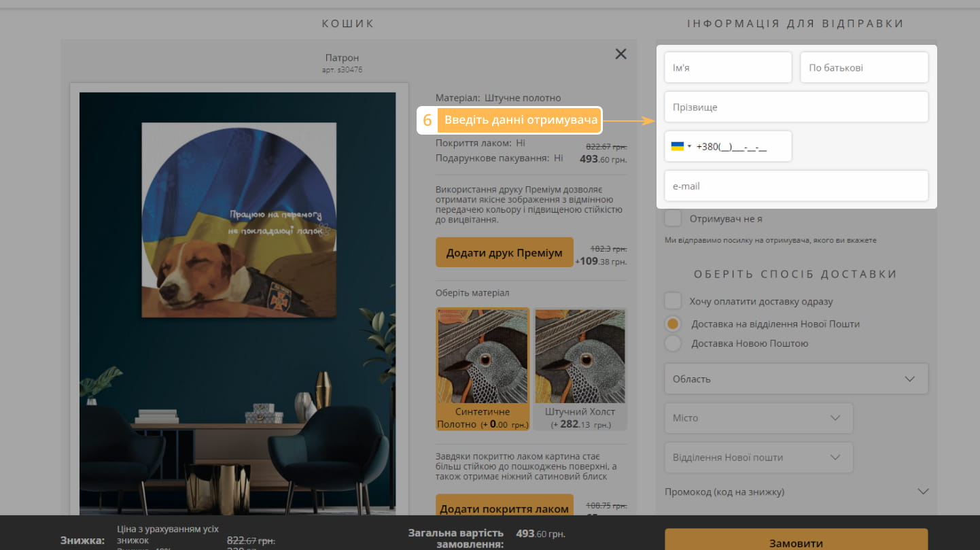The image size is (980, 550).
Task: Click Додати друк Преміум button
Action: 504,253
